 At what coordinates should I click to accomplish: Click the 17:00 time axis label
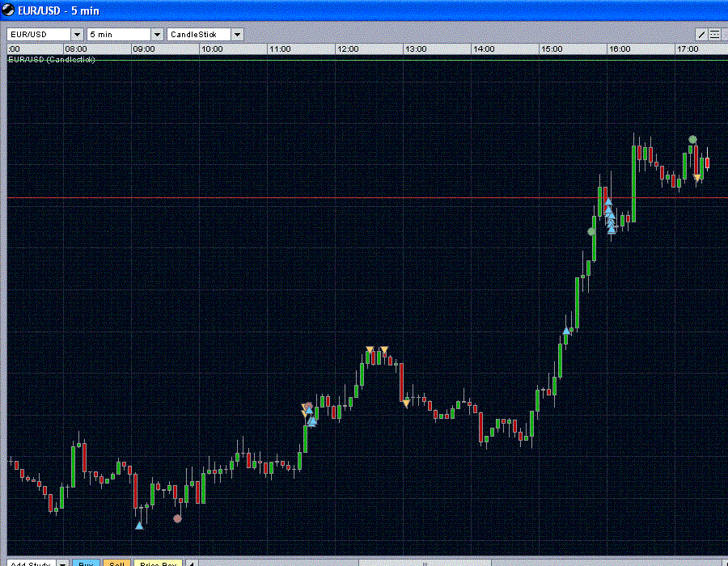(688, 49)
